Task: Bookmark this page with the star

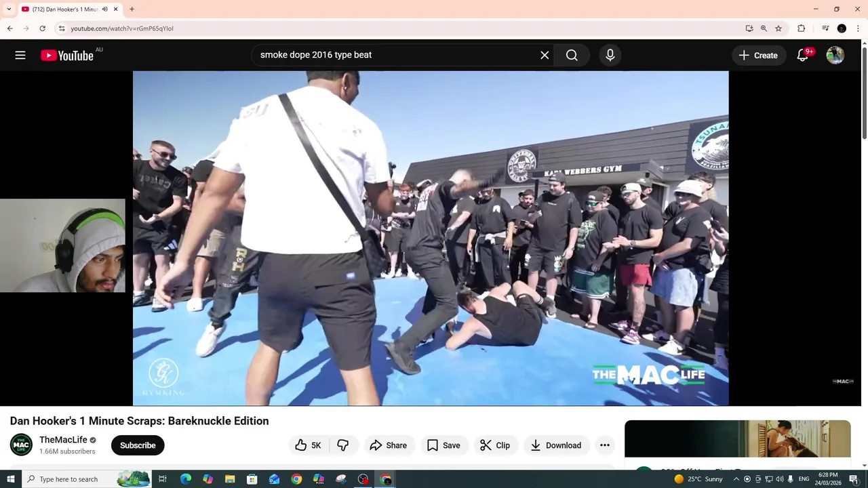Action: 778,28
